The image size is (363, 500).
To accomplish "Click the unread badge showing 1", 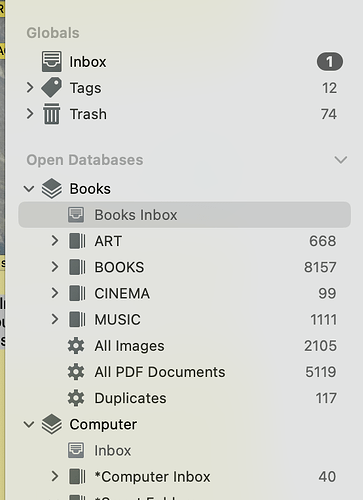I will tap(330, 62).
